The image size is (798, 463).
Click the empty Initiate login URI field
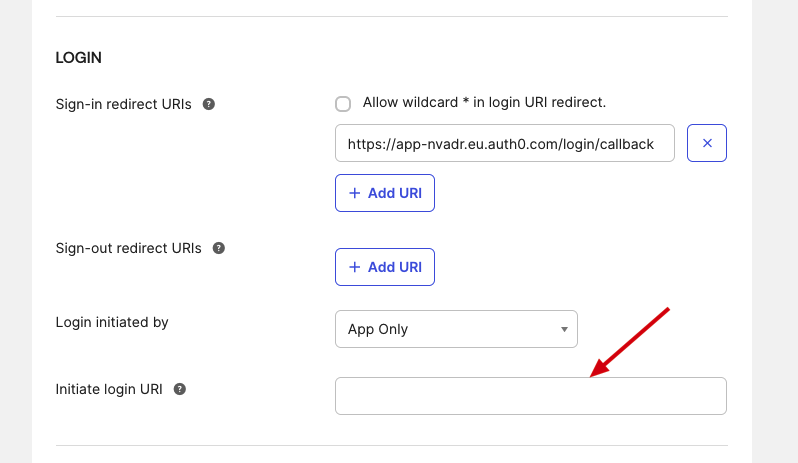530,396
